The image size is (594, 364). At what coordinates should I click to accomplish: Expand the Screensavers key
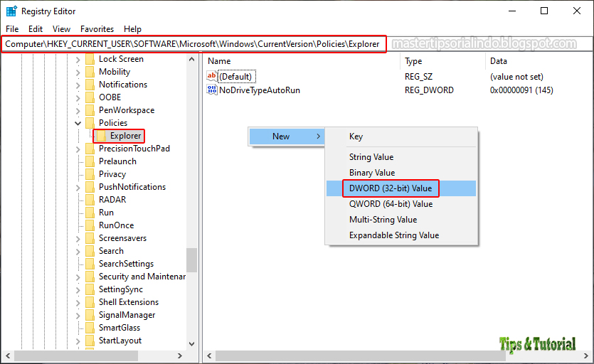78,239
